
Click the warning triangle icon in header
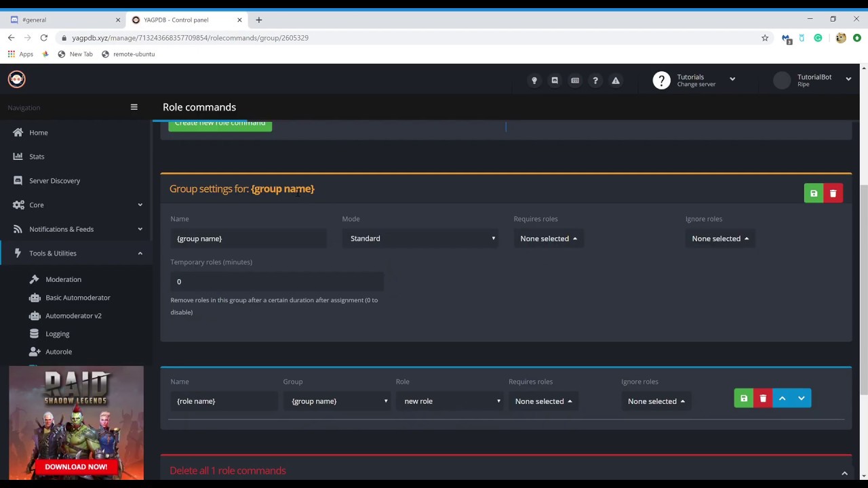(616, 81)
